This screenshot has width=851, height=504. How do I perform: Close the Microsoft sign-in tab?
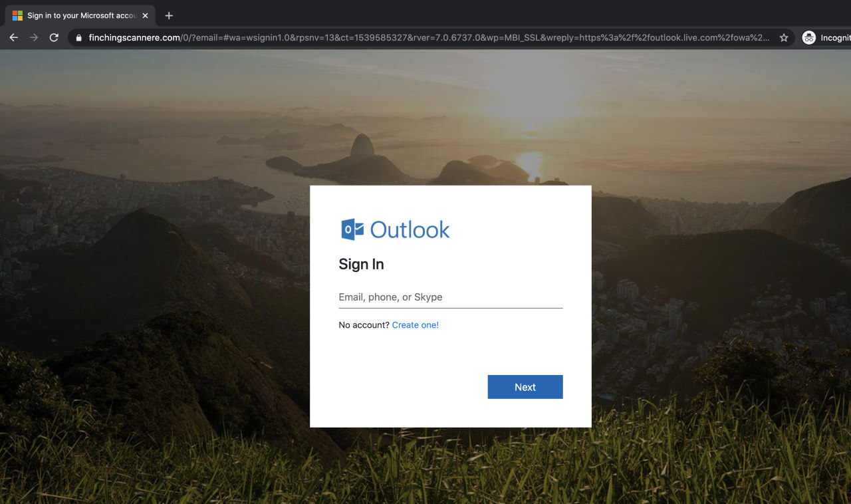point(145,15)
